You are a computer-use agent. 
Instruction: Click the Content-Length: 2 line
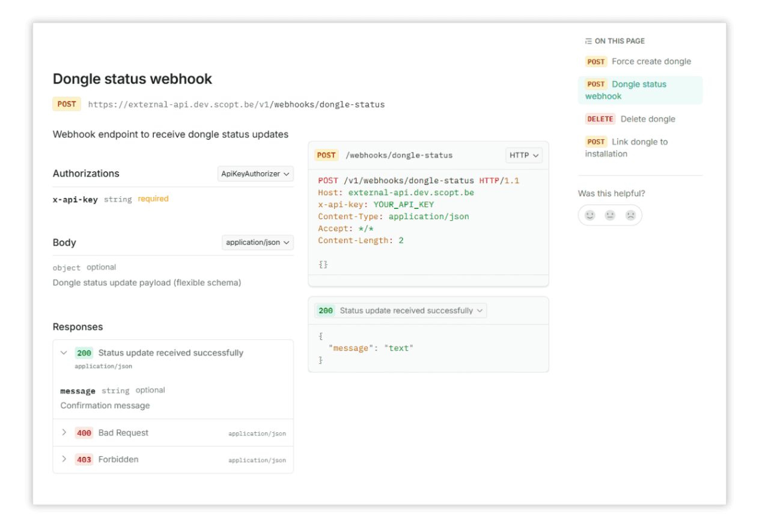361,240
